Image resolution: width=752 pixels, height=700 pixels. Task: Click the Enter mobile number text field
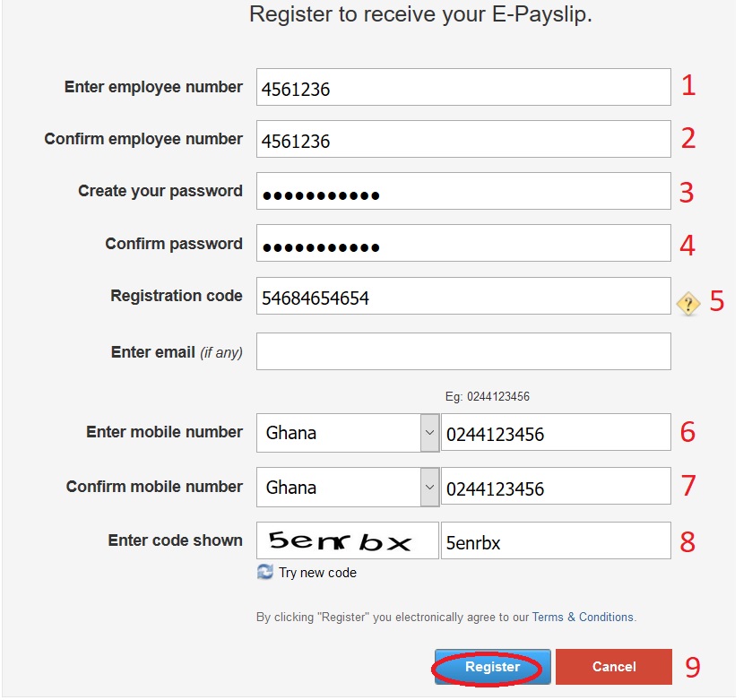pyautogui.click(x=555, y=433)
